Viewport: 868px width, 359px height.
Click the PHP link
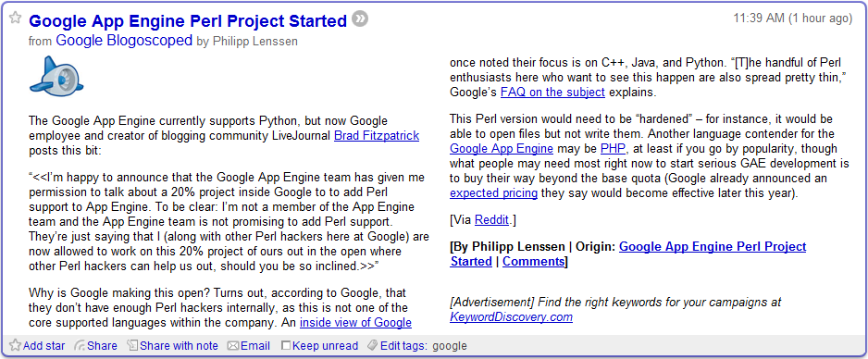613,149
